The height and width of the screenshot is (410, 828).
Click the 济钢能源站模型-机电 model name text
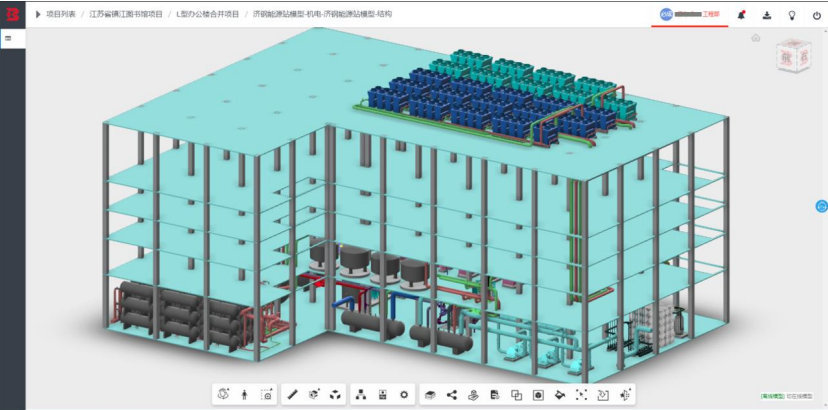(x=290, y=14)
